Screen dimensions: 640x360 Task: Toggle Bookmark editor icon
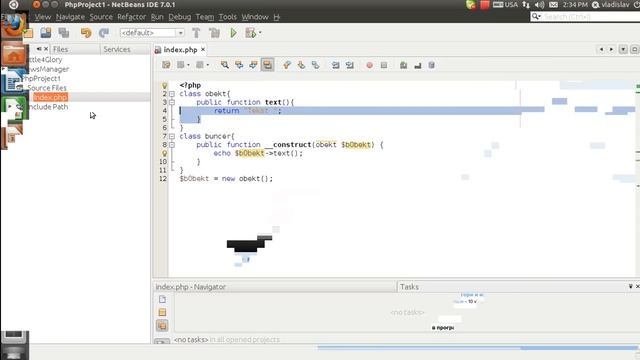click(316, 65)
